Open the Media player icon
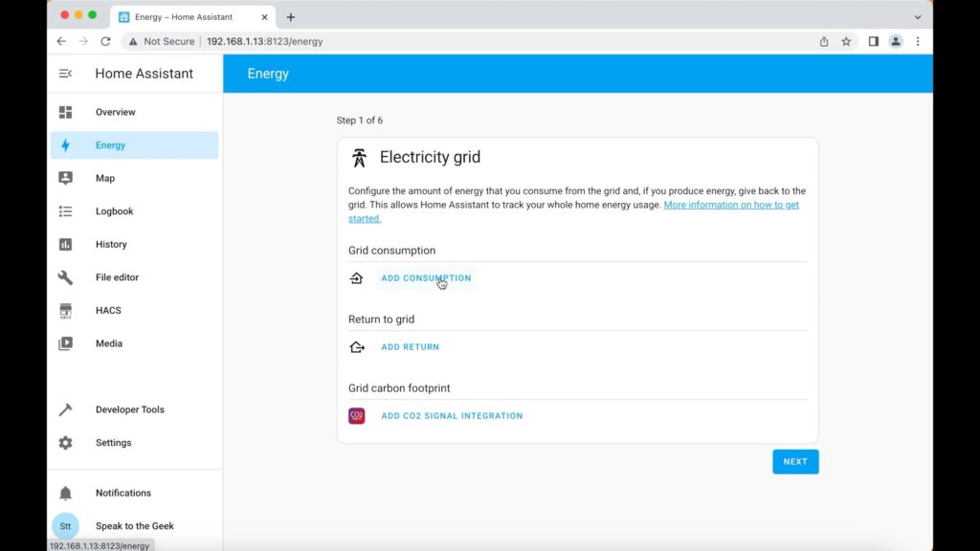Image resolution: width=980 pixels, height=551 pixels. click(x=66, y=343)
